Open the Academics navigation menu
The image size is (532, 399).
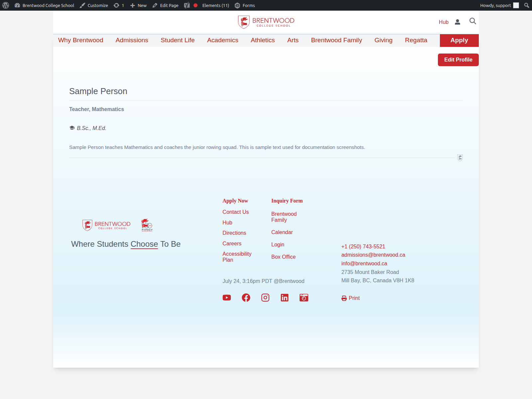point(223,40)
